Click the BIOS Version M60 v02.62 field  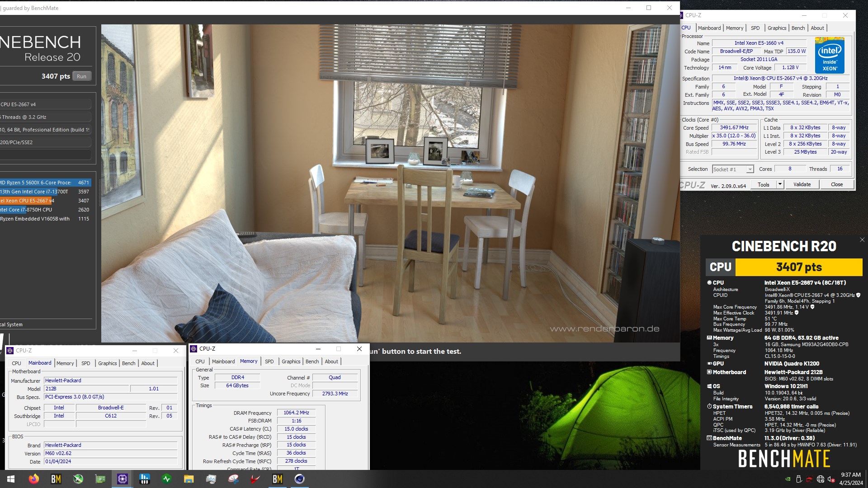(111, 453)
